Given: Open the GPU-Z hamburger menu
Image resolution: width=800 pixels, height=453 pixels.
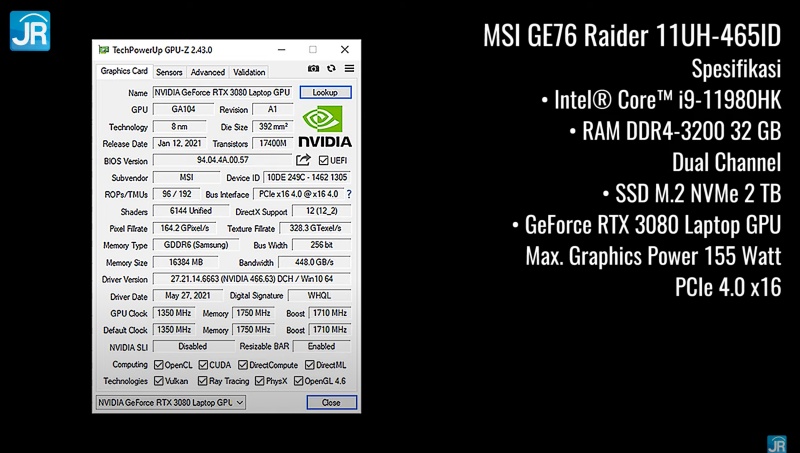Looking at the screenshot, I should [349, 68].
